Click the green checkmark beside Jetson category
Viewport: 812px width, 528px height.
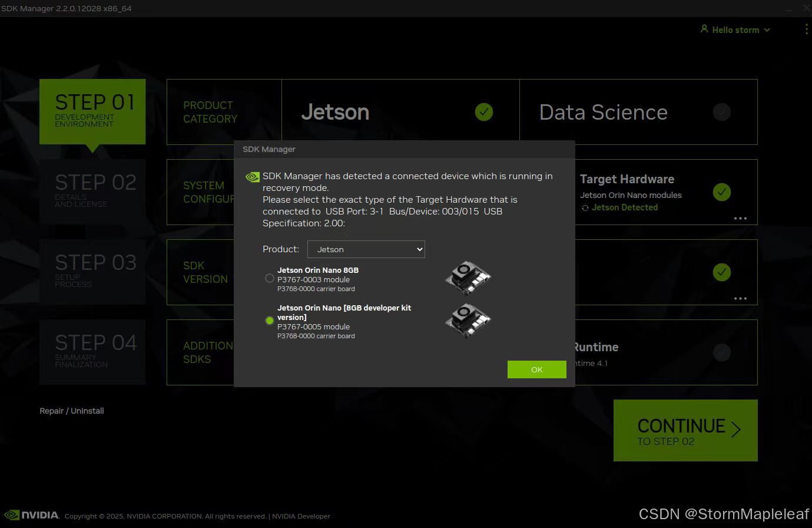(x=483, y=111)
